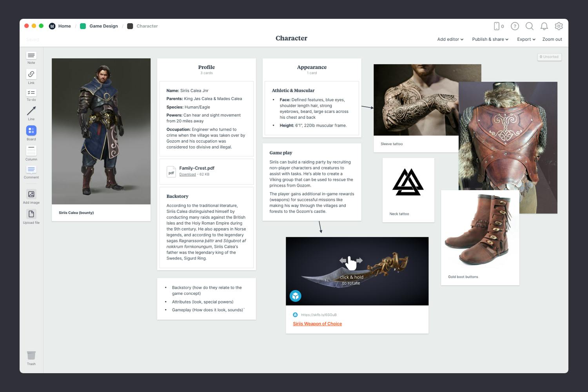Click the Milanote Home logo icon
The width and height of the screenshot is (588, 392).
(52, 26)
